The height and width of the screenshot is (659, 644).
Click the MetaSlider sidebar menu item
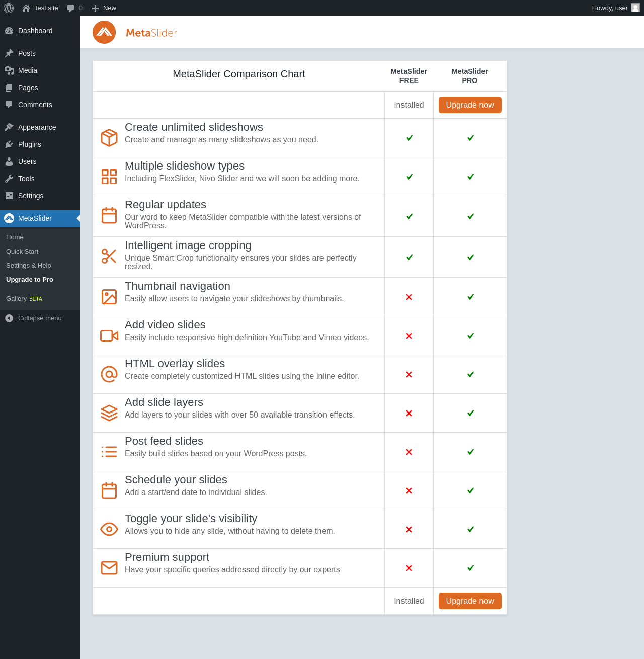pyautogui.click(x=40, y=218)
